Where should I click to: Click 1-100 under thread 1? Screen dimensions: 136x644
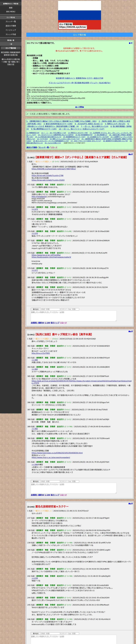47,323
